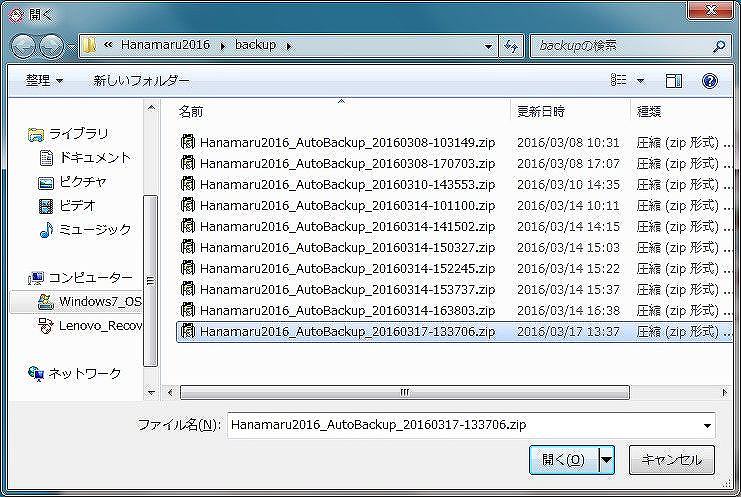Click file list scroll right arrow
Viewport: 741px width, 497px height.
(724, 392)
